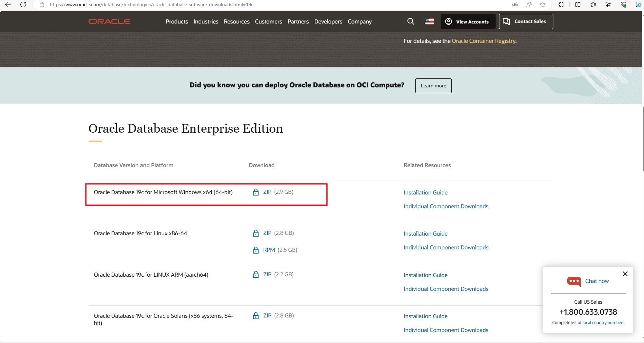Click lock icon for Solaris x86 ZIP
The height and width of the screenshot is (343, 644).
(256, 316)
